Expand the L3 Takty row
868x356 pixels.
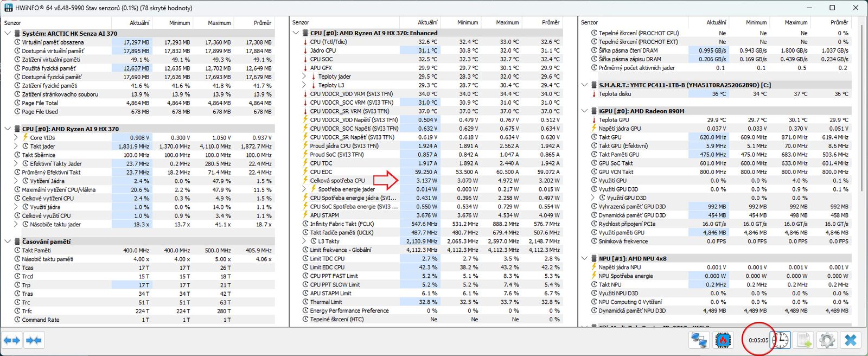coord(304,241)
